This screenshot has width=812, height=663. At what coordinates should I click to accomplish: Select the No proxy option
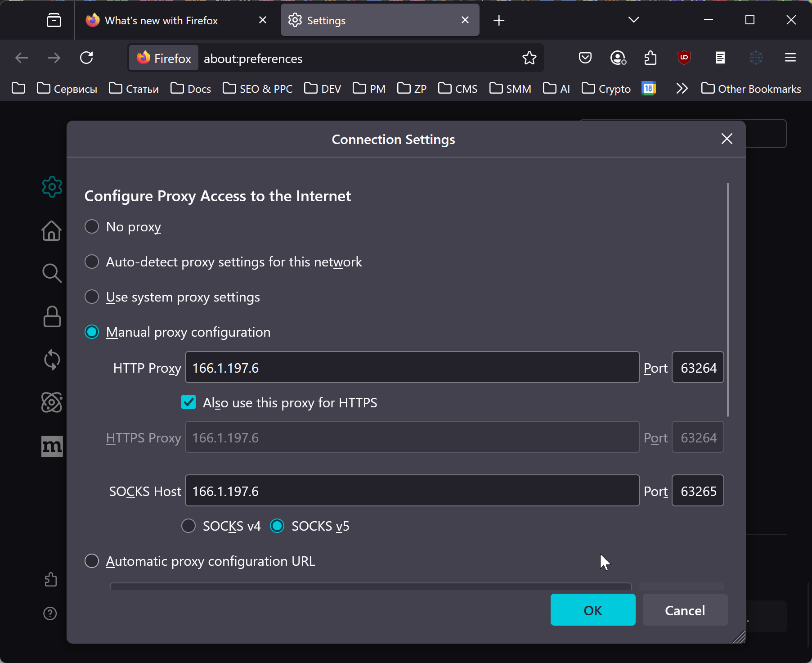(x=92, y=226)
